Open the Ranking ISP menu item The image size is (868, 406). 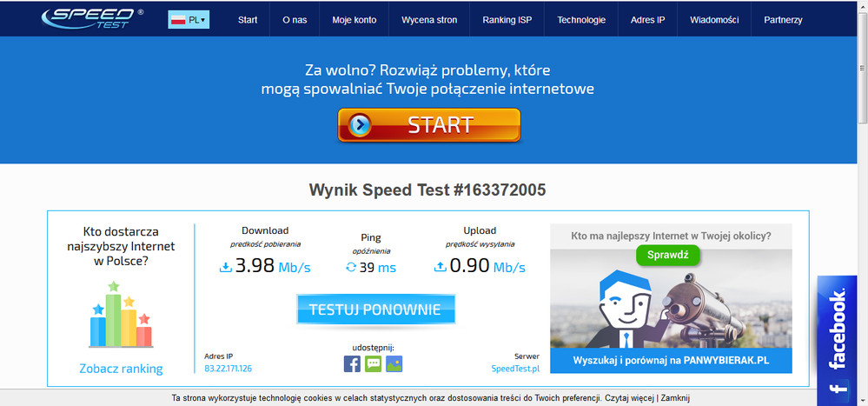tap(507, 19)
